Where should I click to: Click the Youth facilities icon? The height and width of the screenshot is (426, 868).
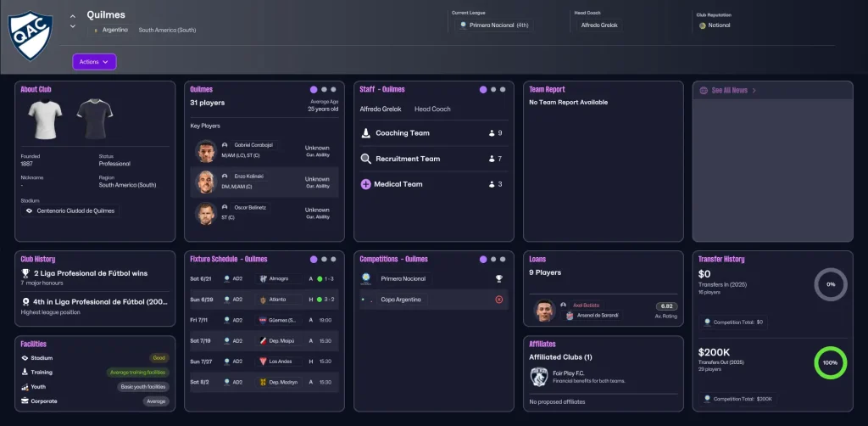pos(25,387)
